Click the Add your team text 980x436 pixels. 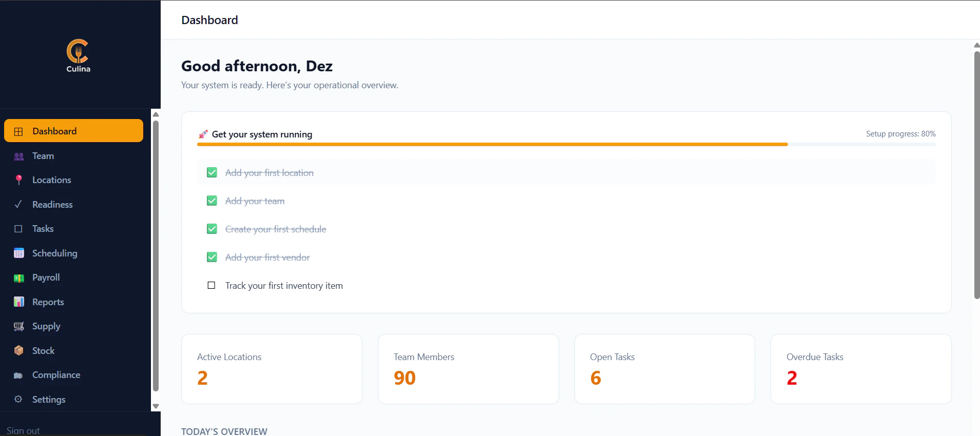point(255,201)
